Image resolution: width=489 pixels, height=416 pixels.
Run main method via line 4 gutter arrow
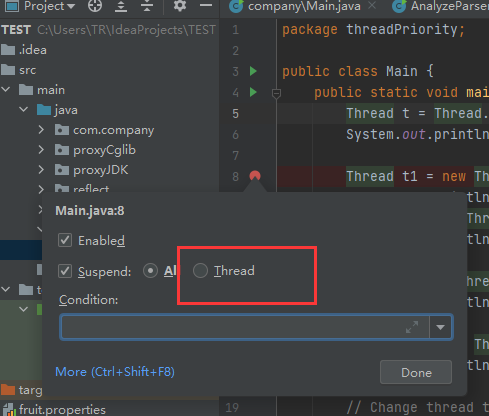pos(253,92)
